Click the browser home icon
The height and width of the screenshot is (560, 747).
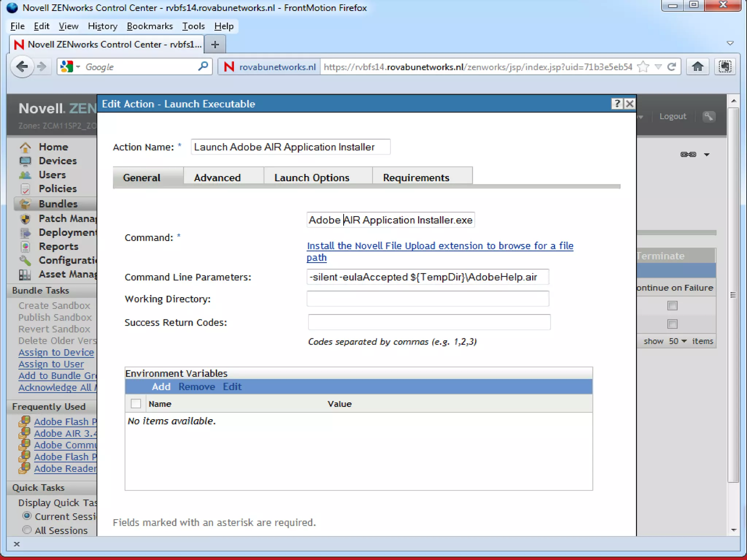pos(697,67)
